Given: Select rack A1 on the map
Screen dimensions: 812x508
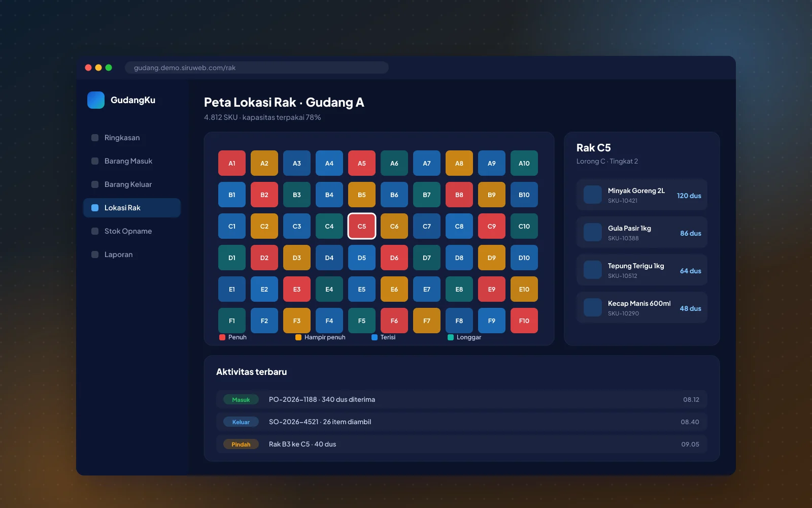Looking at the screenshot, I should (x=232, y=163).
